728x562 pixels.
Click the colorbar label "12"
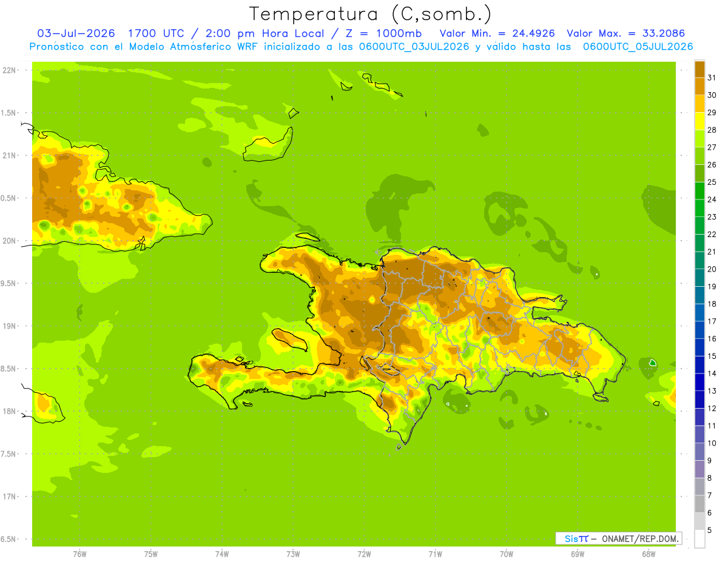(x=712, y=409)
